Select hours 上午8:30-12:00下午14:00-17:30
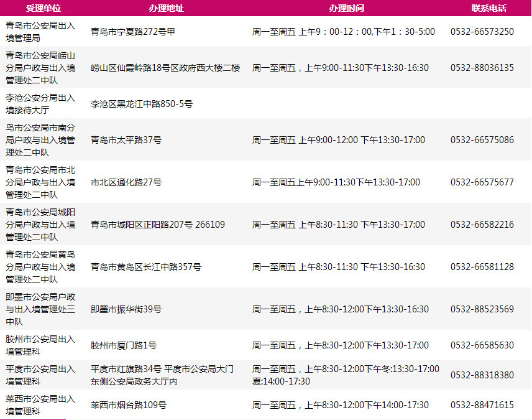The height and width of the screenshot is (420, 532). click(x=367, y=405)
